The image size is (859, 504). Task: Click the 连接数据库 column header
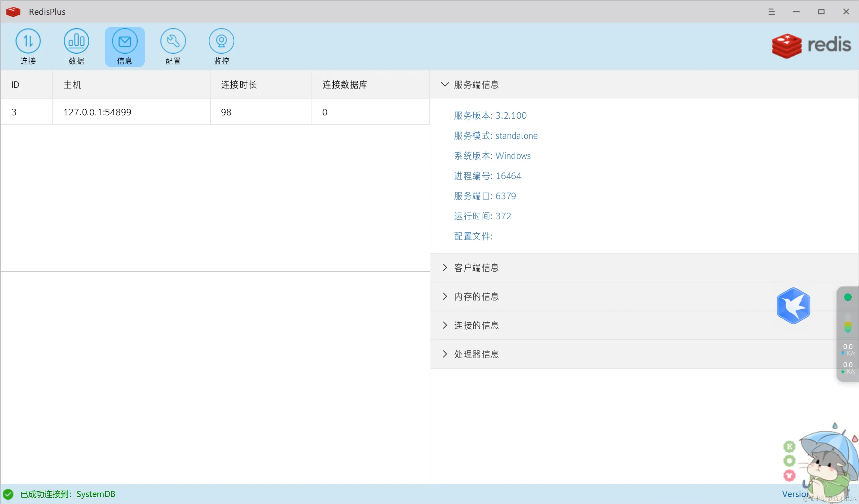coord(345,85)
